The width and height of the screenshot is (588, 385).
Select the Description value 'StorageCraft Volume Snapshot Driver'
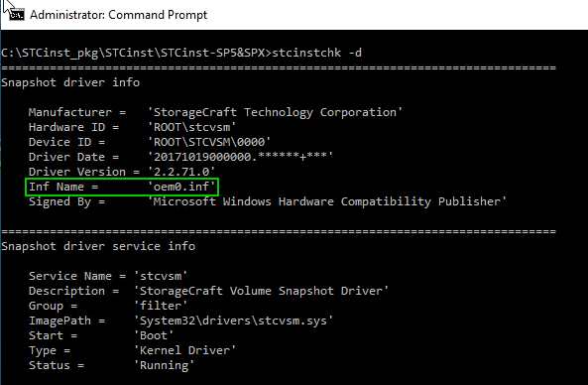click(262, 291)
